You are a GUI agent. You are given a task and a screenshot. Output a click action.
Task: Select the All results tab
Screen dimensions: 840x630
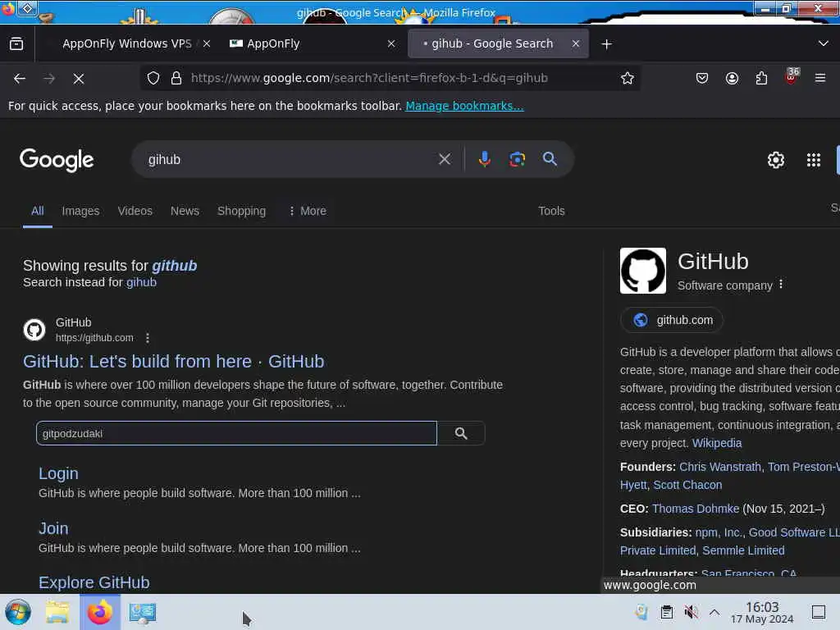[38, 211]
